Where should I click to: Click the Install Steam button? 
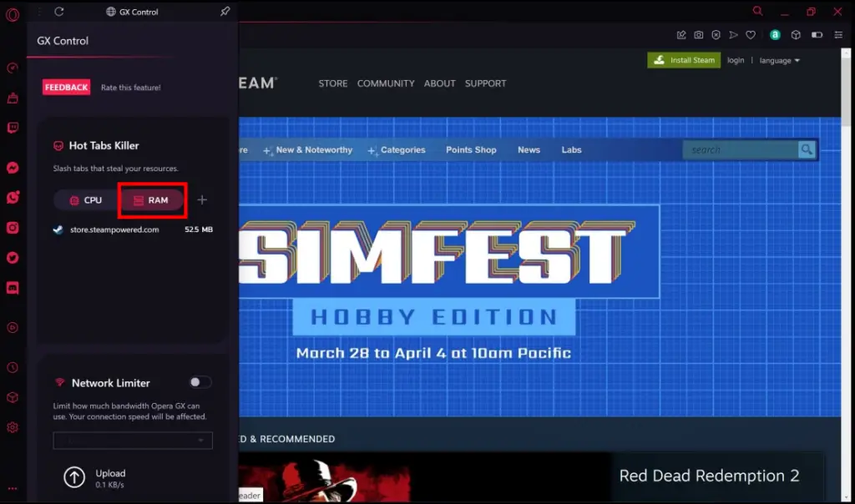684,60
